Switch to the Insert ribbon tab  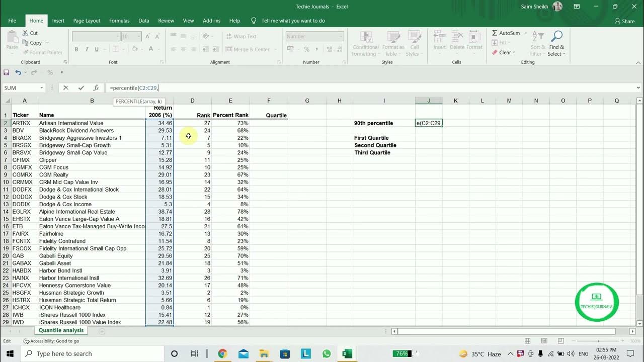(x=58, y=21)
